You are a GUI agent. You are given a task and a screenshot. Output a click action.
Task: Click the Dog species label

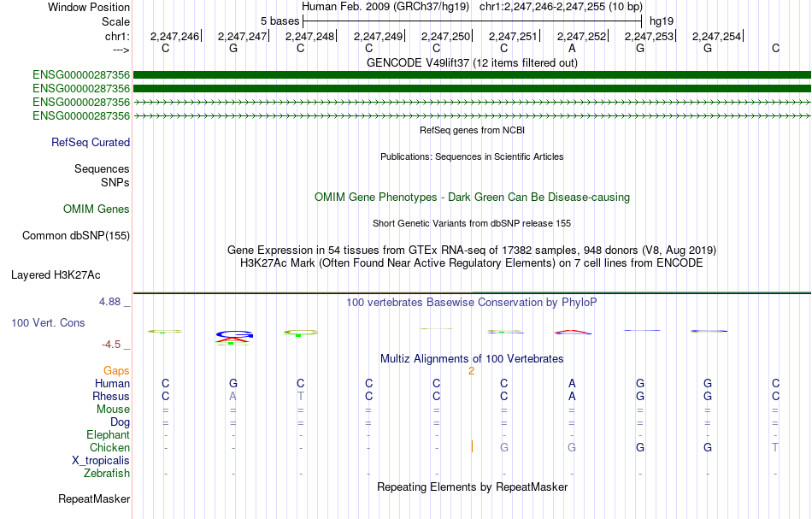(x=120, y=422)
